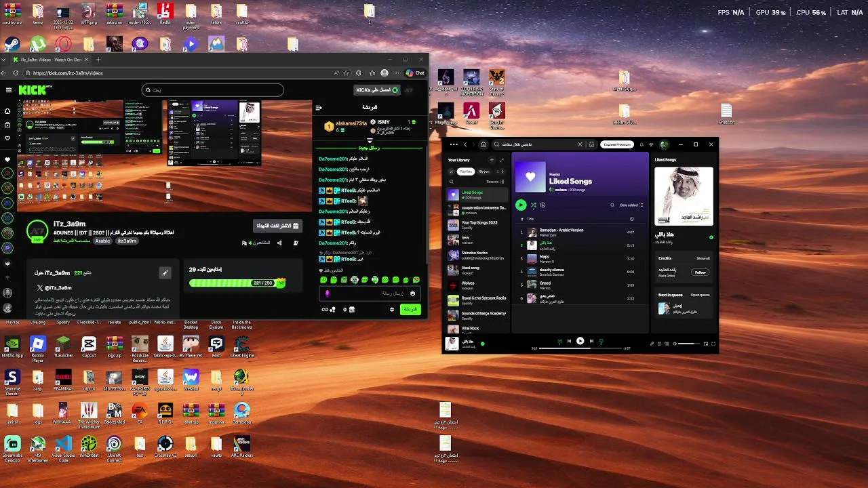
Task: Click the gift subscriptions button on Kick
Action: [x=277, y=225]
